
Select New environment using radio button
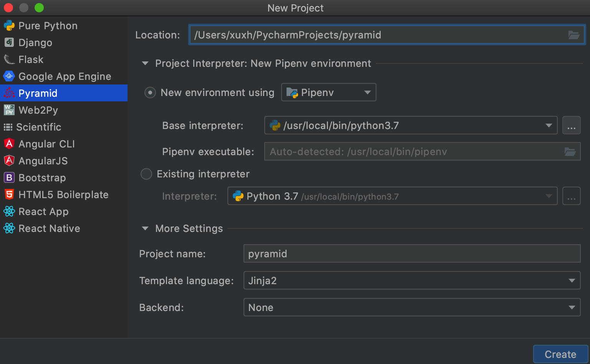[150, 93]
